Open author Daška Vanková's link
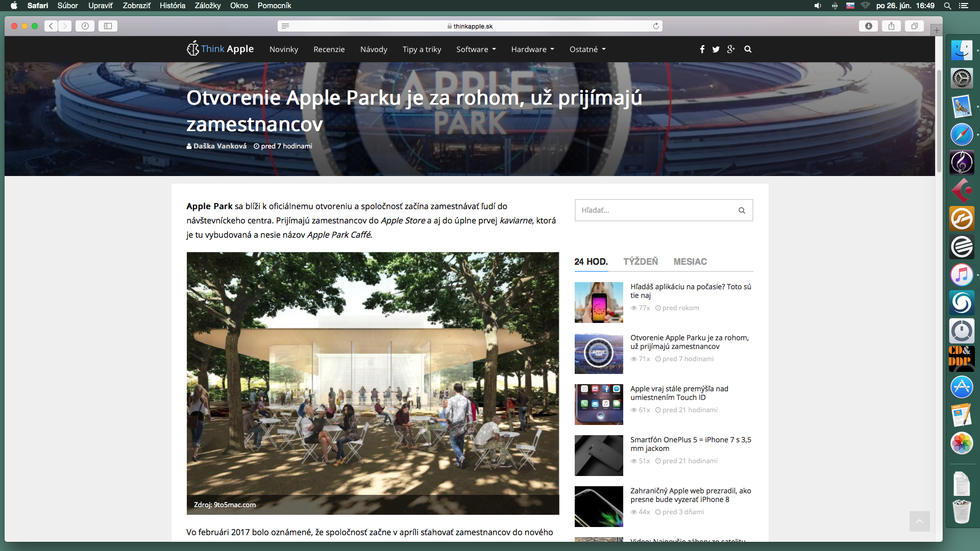 [220, 146]
